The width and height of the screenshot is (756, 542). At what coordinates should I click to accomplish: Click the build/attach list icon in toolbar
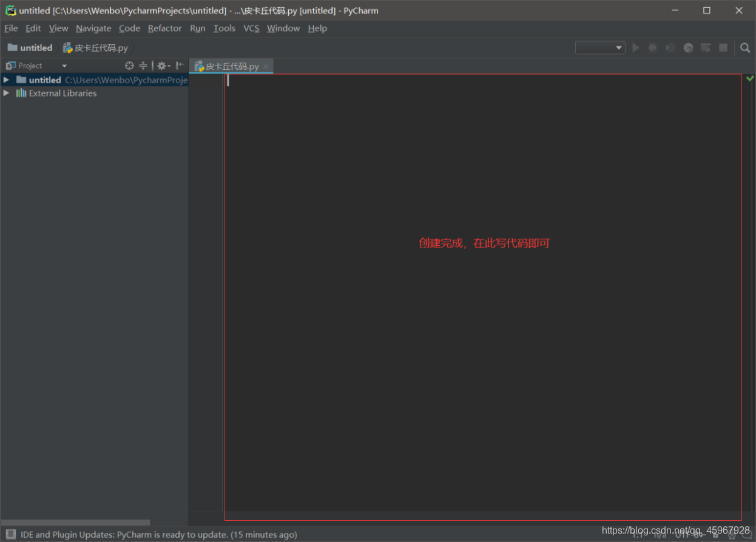click(x=706, y=47)
